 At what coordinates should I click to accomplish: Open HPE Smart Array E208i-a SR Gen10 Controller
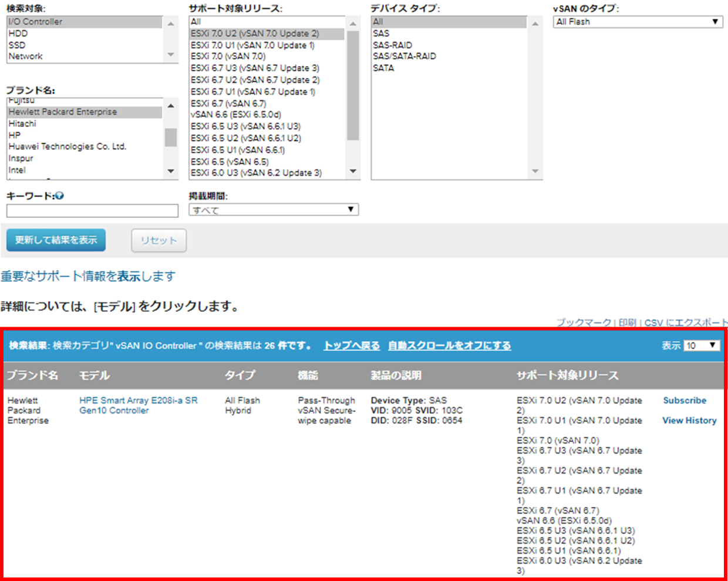139,405
